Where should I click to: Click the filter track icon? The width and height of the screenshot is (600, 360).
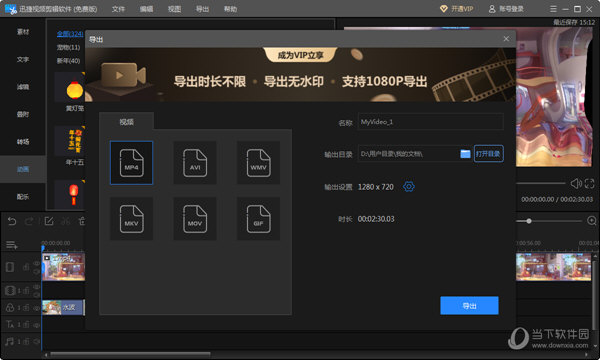10,308
